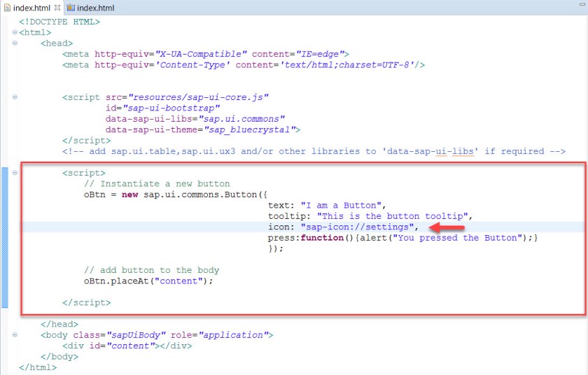This screenshot has height=375, width=588.
Task: Click the <!DOCTYPE HTML> line
Action: click(x=59, y=22)
